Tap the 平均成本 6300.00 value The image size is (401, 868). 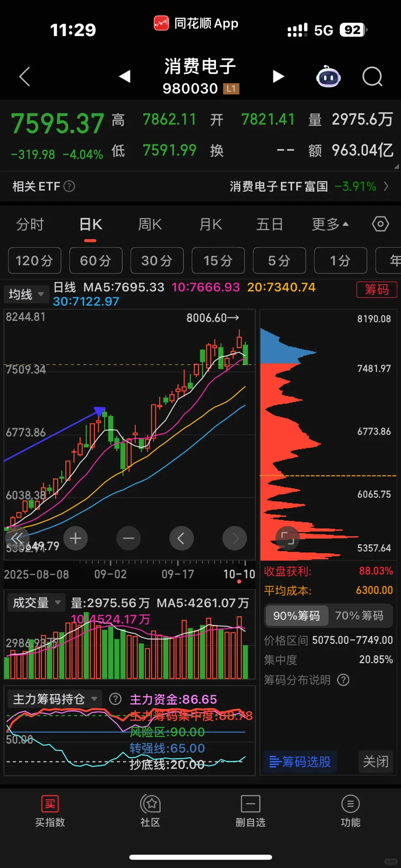(x=374, y=590)
